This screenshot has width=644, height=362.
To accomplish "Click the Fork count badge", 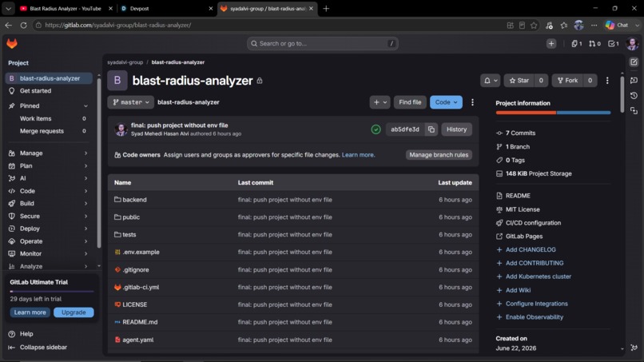I will [x=590, y=81].
